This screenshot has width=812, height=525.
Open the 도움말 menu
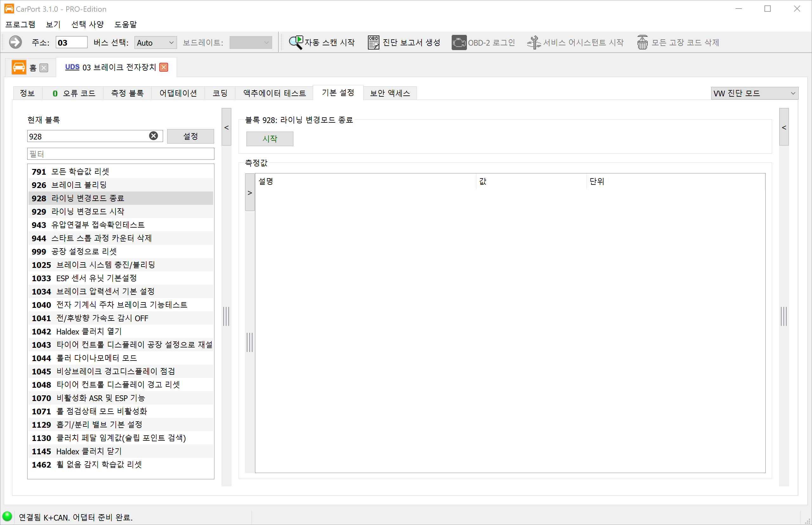[126, 24]
